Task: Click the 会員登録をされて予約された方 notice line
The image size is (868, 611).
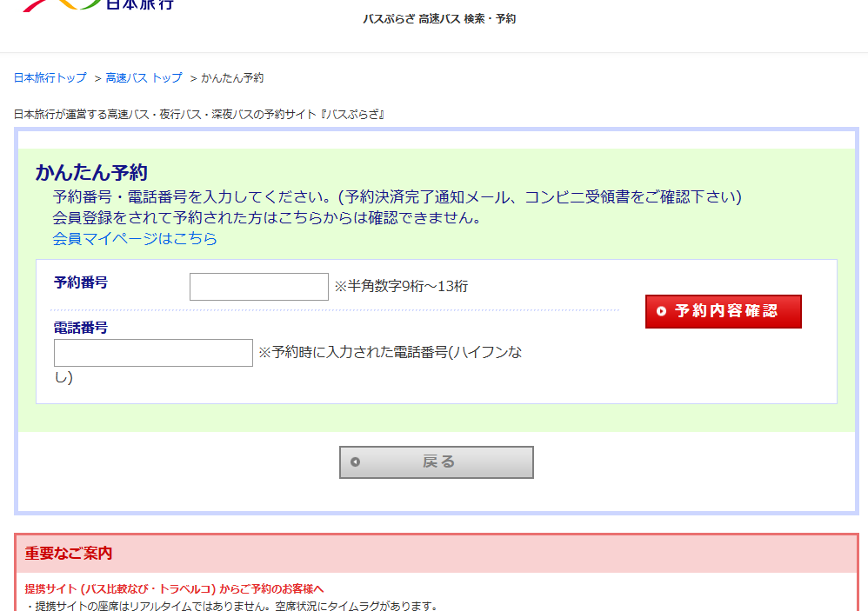Action: point(268,218)
